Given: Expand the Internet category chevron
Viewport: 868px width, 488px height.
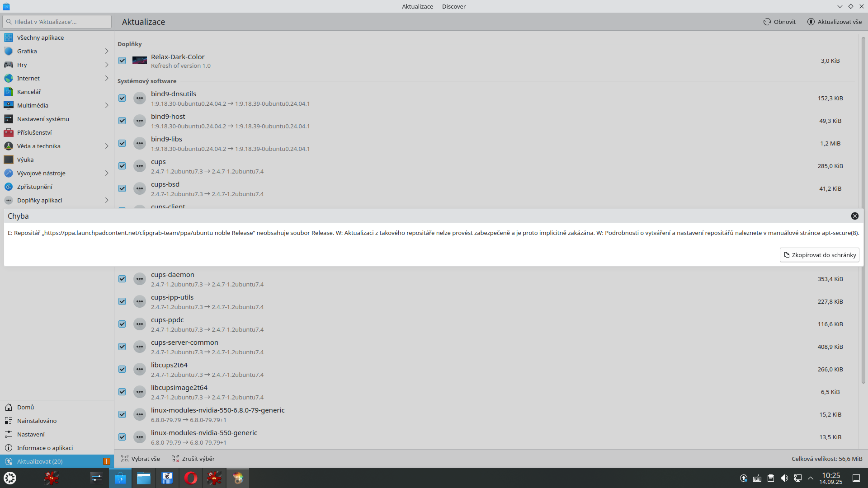Looking at the screenshot, I should (107, 78).
